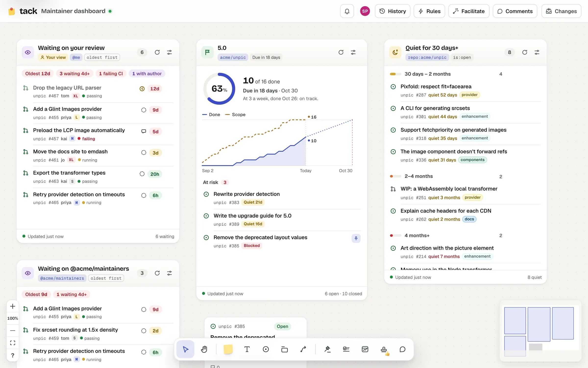
Task: Click the minimap board overview
Action: pos(540,331)
